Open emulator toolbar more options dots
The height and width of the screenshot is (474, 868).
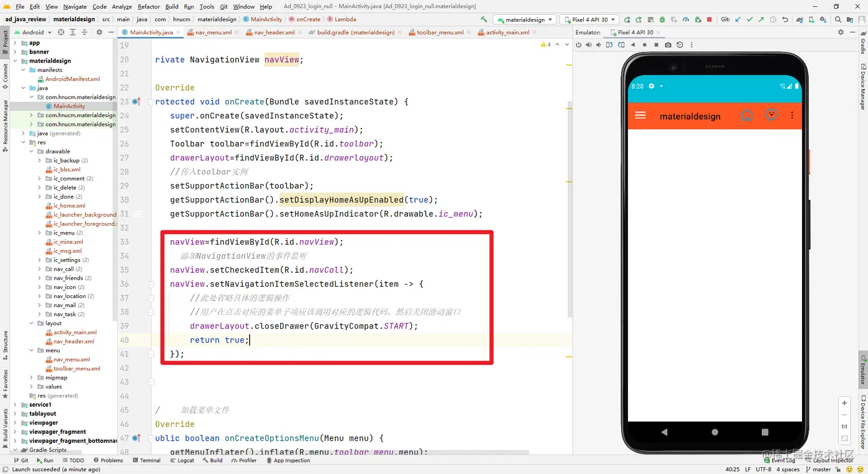pyautogui.click(x=691, y=45)
